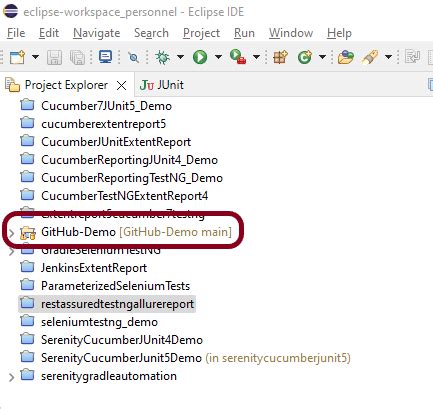The width and height of the screenshot is (433, 409).
Task: Click the New Java Package icon
Action: tap(280, 57)
